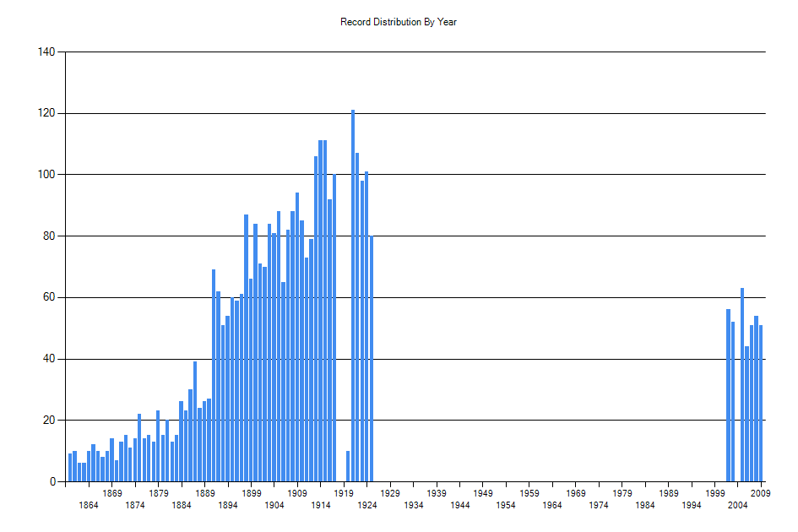Click the 1944 year label
798x532 pixels.
(459, 505)
